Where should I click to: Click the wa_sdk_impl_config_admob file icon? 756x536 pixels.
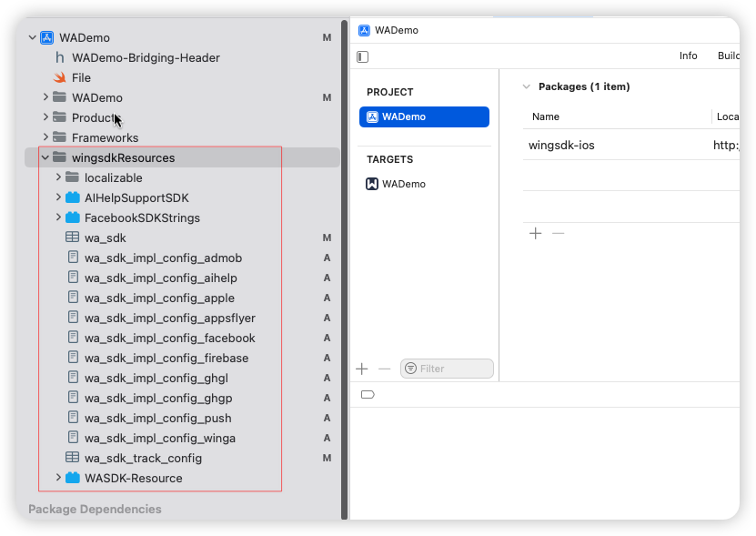[x=73, y=258]
